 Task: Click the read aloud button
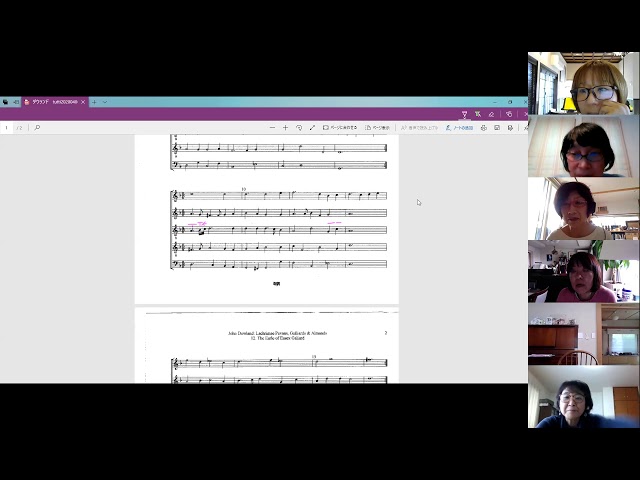(419, 128)
